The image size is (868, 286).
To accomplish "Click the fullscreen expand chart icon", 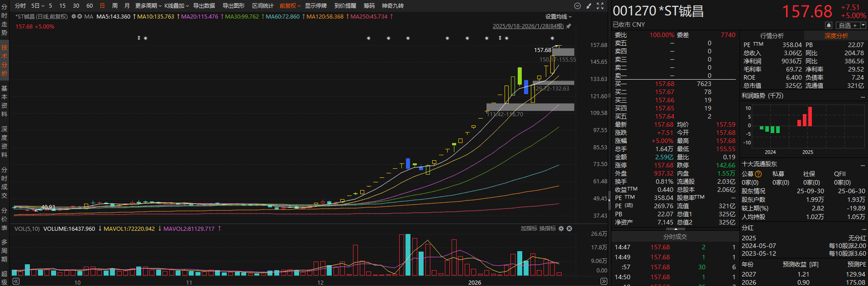I will (x=600, y=6).
